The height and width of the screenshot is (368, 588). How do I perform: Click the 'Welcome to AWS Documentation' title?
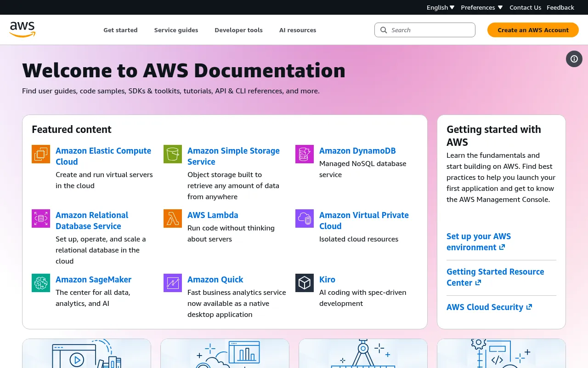(184, 70)
